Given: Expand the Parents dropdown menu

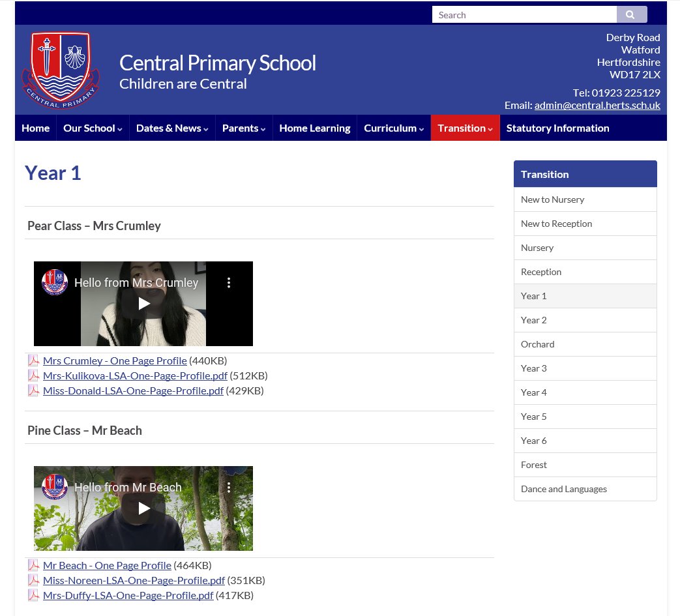Looking at the screenshot, I should 243,128.
